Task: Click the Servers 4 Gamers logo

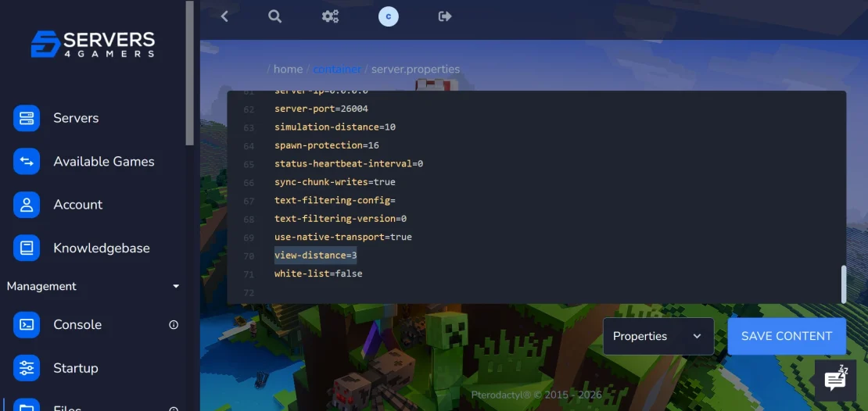Action: coord(93,45)
